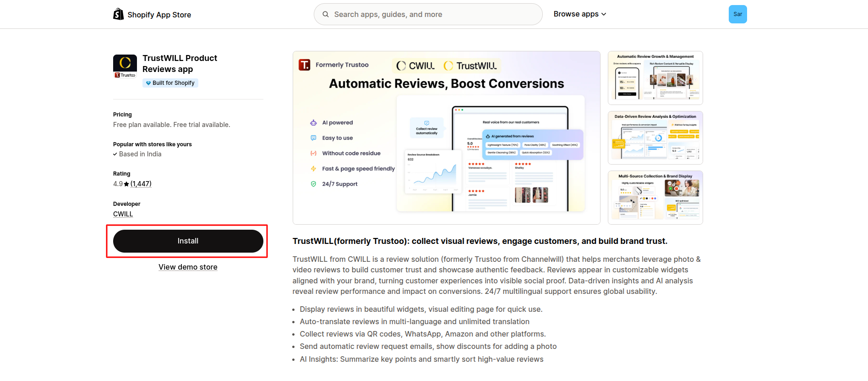Click the Shopify App Store home link
This screenshot has height=381, width=868.
tap(152, 15)
